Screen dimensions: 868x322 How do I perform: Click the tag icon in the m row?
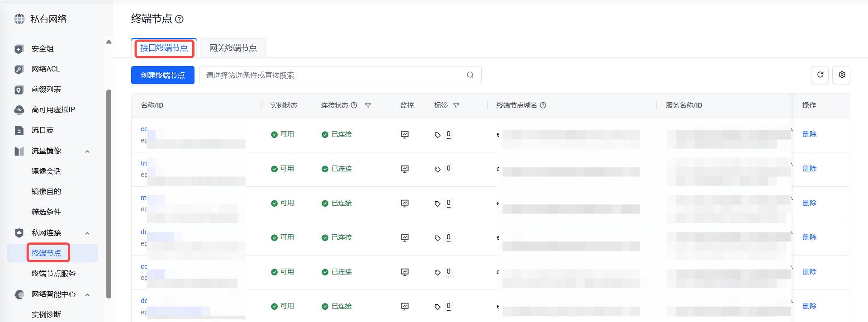[x=437, y=204]
